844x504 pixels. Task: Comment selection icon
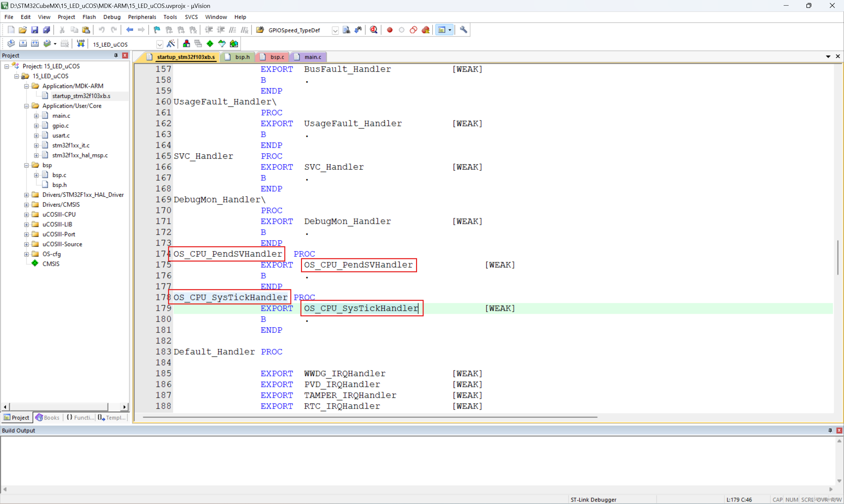(x=232, y=30)
